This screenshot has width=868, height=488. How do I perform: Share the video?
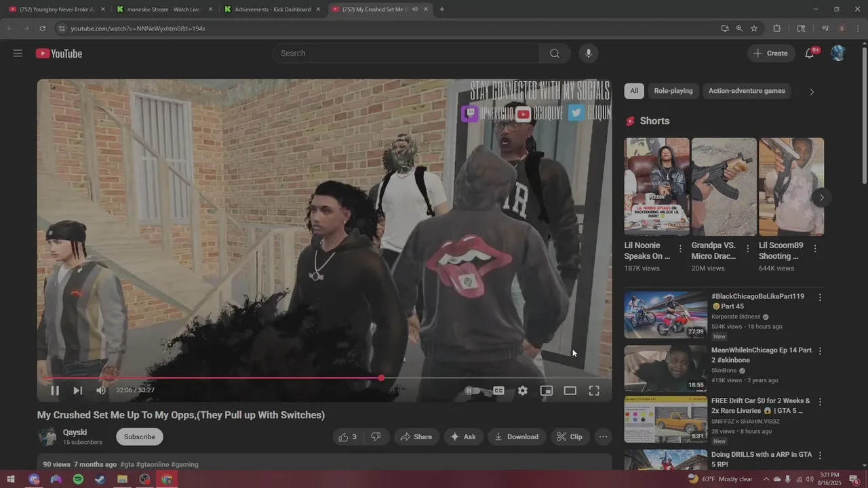[x=416, y=437]
